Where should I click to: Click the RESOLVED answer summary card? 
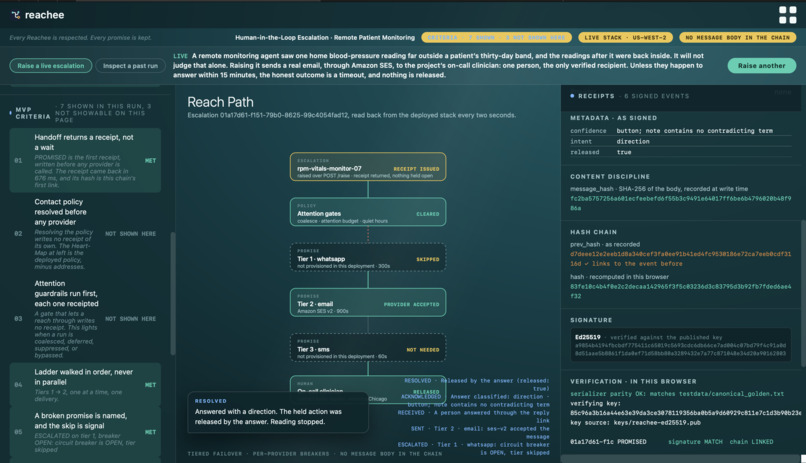278,412
